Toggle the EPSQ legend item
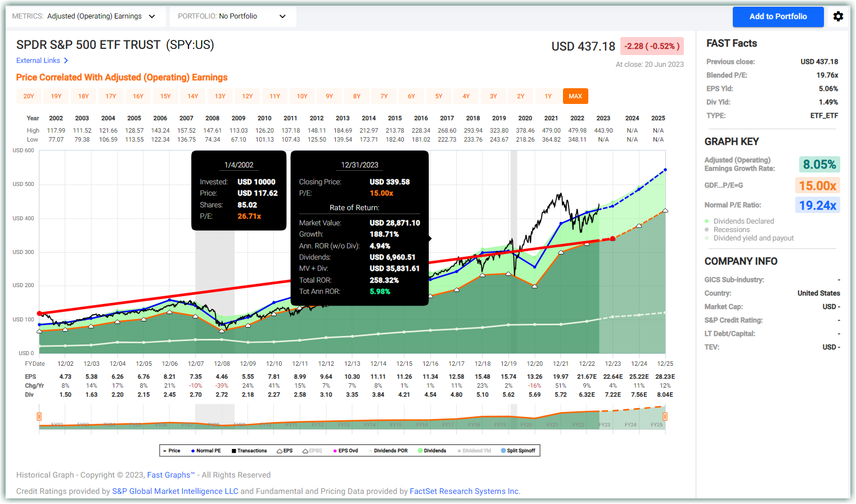The height and width of the screenshot is (504, 856). click(x=312, y=451)
